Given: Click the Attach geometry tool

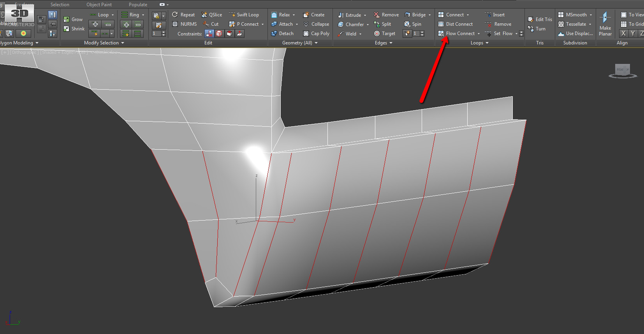Looking at the screenshot, I should (282, 24).
